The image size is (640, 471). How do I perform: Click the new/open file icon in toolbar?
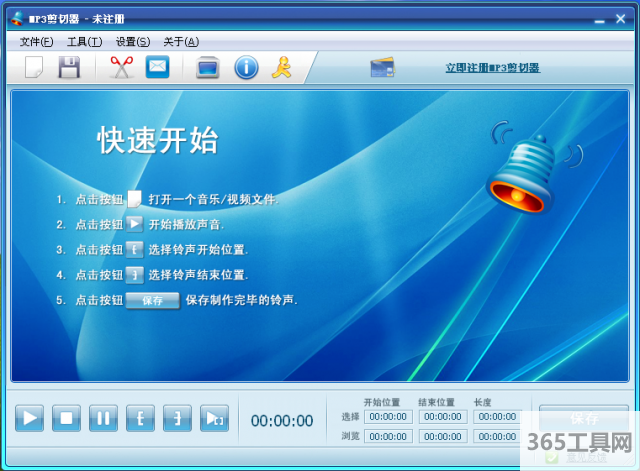coord(34,68)
